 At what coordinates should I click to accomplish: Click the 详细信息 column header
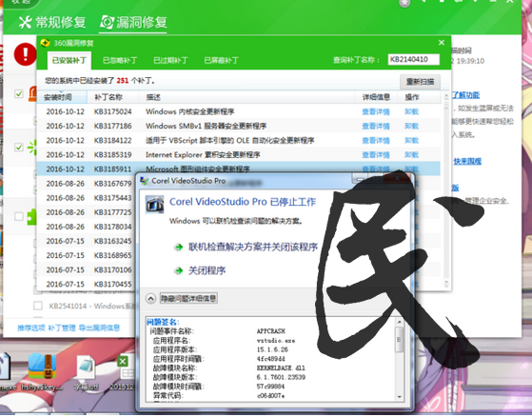click(376, 97)
